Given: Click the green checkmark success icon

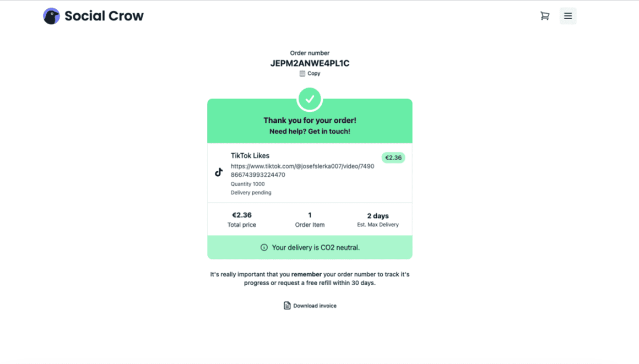Looking at the screenshot, I should 310,99.
